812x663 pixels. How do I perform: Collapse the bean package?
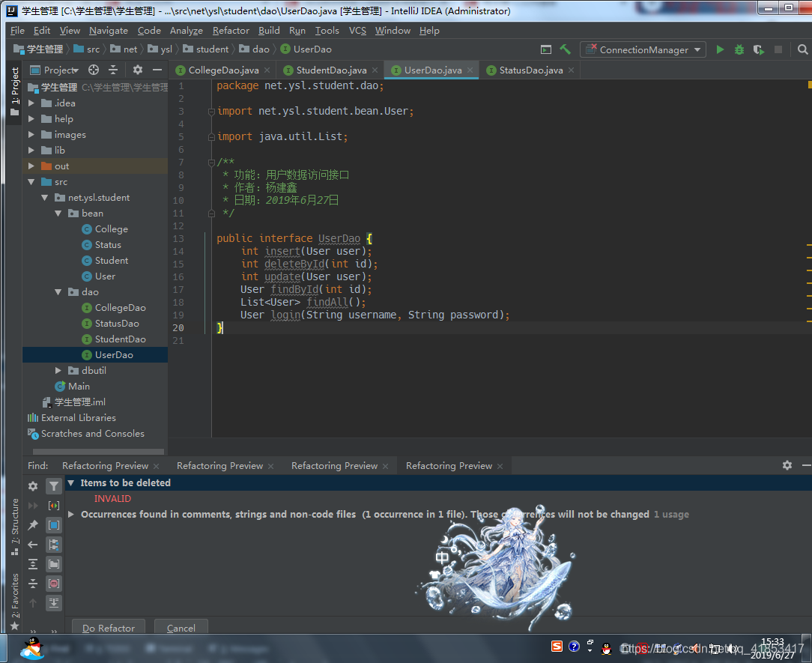coord(58,214)
